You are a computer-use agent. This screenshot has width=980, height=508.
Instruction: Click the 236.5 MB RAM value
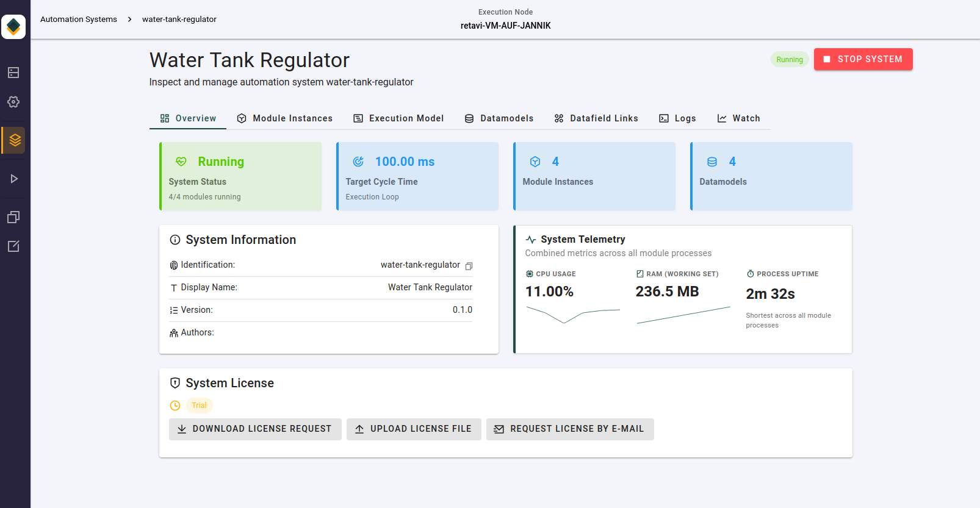(x=668, y=292)
